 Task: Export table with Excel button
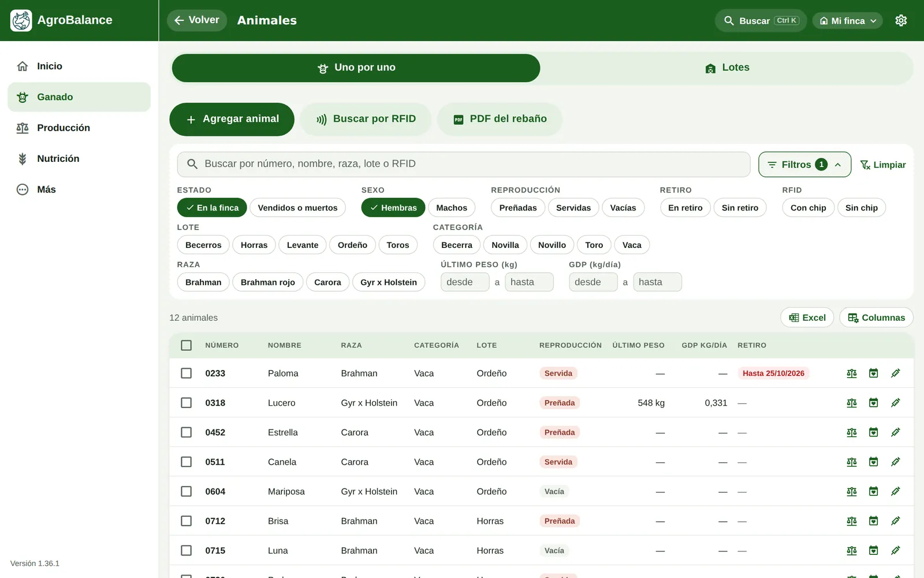coord(807,317)
